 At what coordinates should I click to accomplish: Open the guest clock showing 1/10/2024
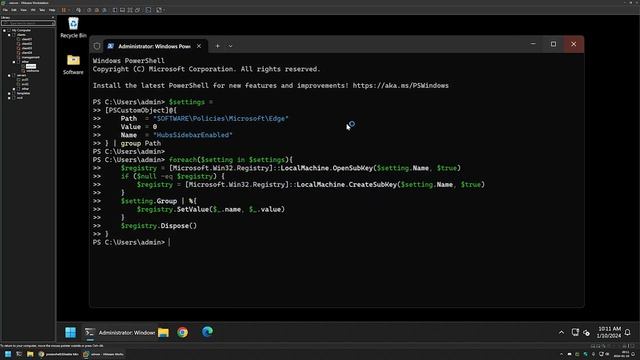(x=609, y=332)
